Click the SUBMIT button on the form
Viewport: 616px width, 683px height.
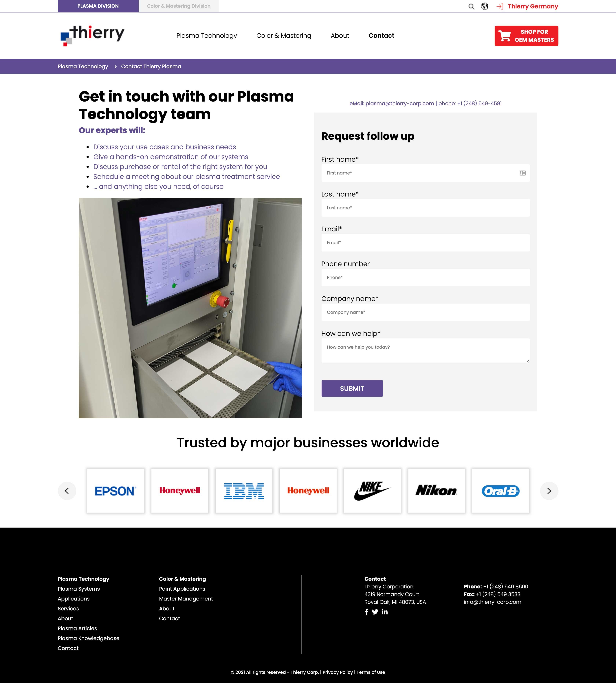pos(351,388)
